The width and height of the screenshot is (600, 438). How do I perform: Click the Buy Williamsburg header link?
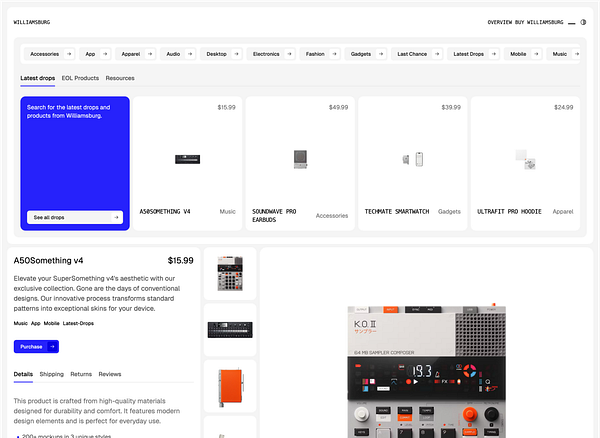[539, 22]
